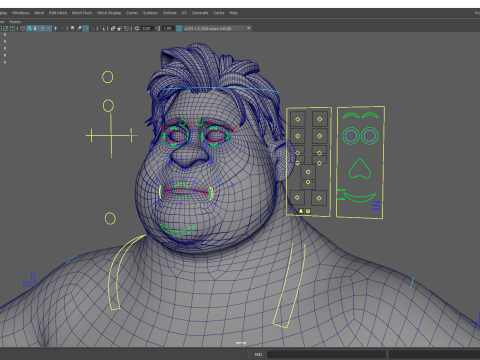Click the gamma icon before the 1.00 field
This screenshot has width=480, height=360.
pyautogui.click(x=158, y=28)
